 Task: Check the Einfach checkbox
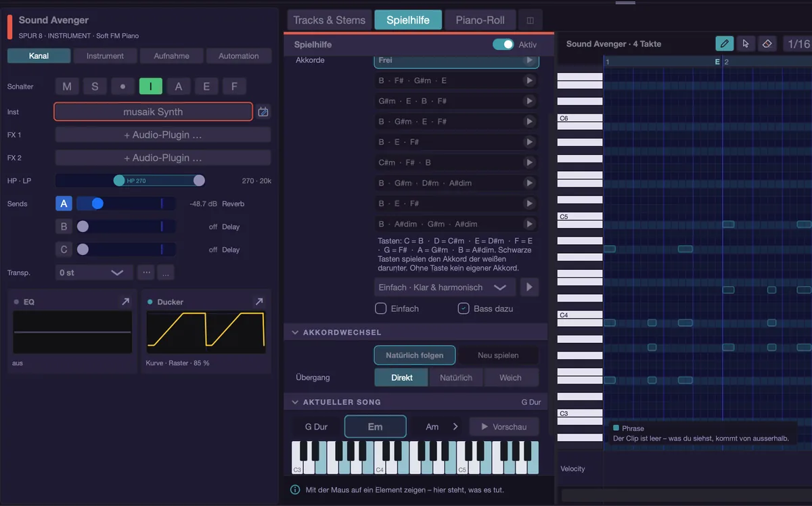click(380, 308)
